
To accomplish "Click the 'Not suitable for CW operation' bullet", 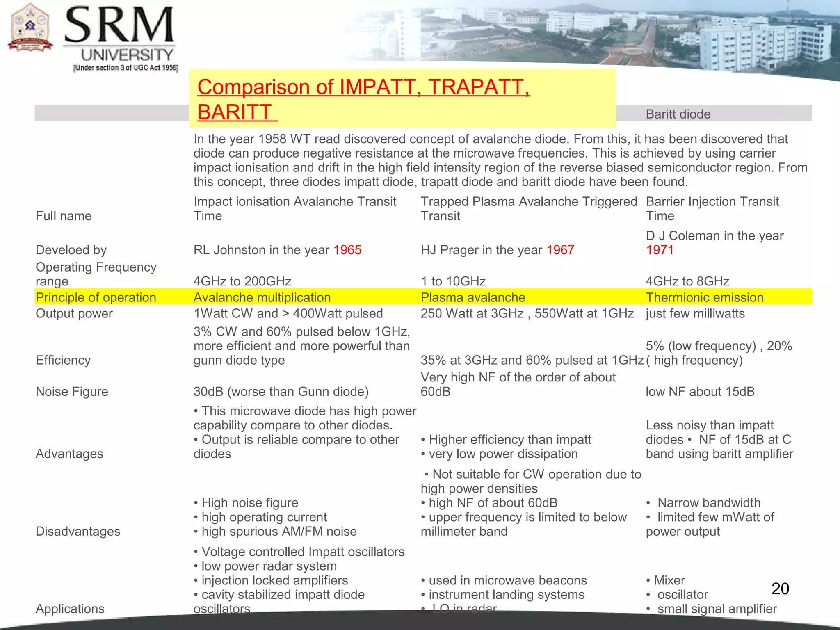I will point(531,481).
